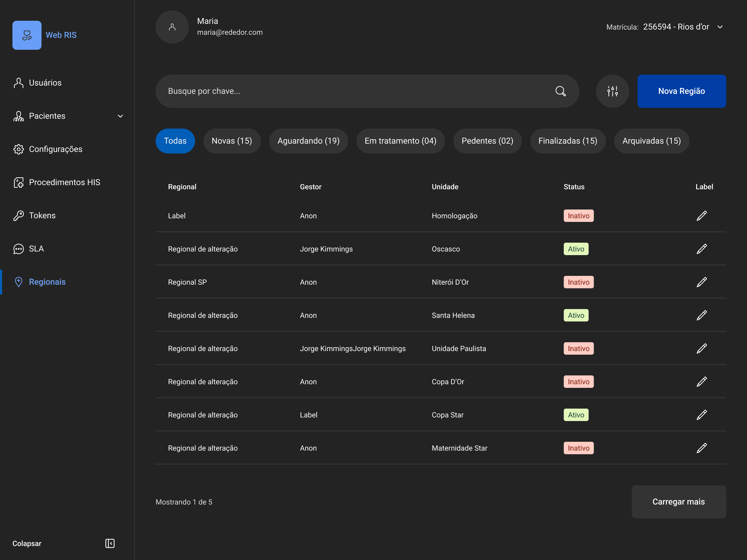Click the Web RIS stethoscope logo
Viewport: 747px width, 560px height.
pyautogui.click(x=27, y=35)
